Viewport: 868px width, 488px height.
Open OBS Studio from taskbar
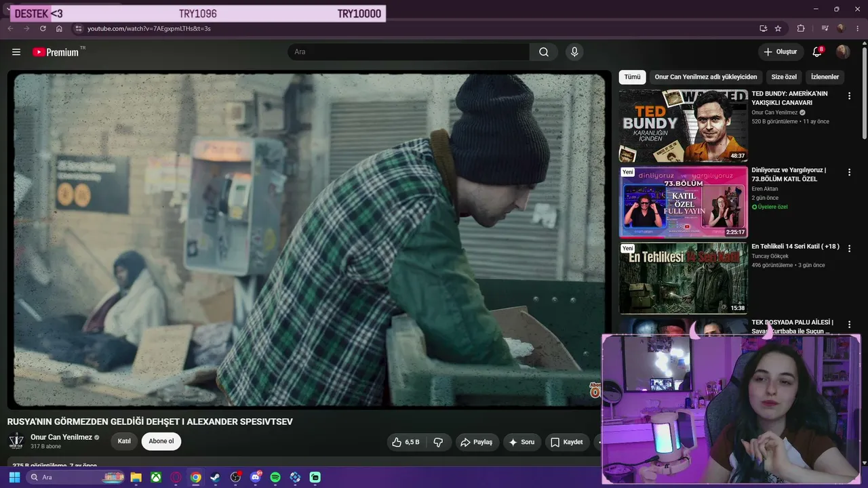(x=235, y=477)
